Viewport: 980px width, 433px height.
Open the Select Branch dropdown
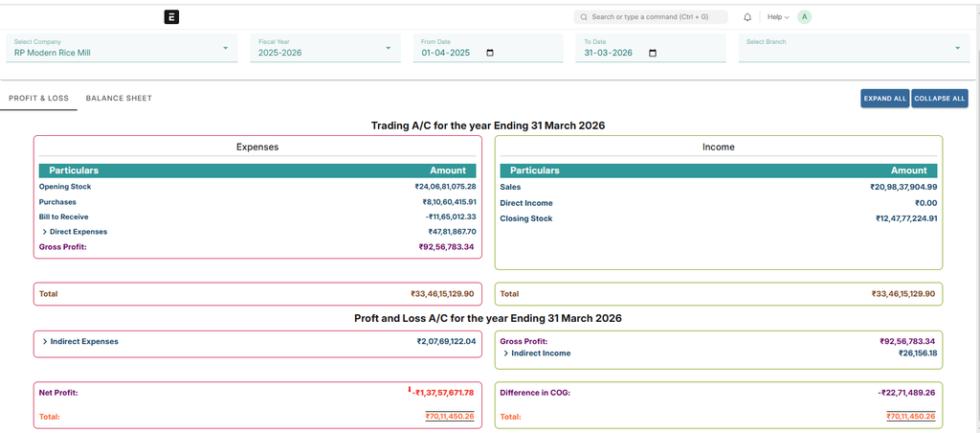click(957, 48)
